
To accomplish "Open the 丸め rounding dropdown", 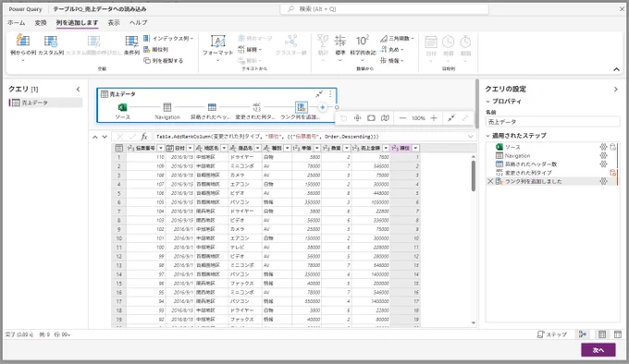I will (x=391, y=50).
